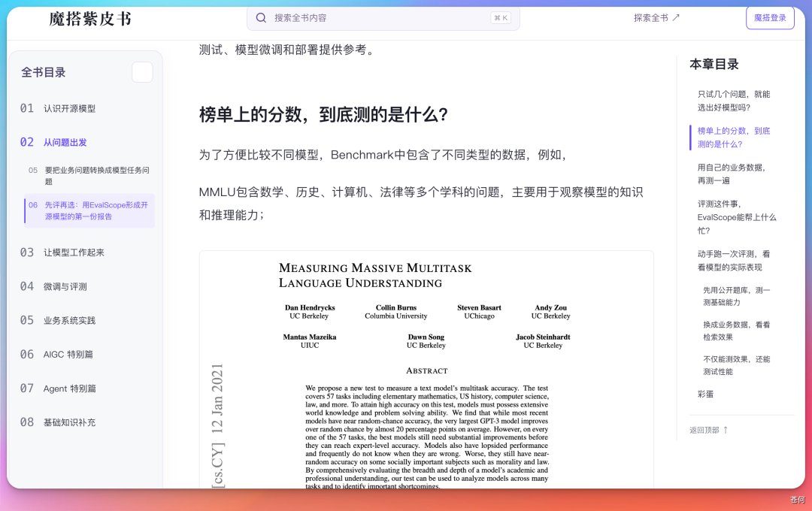Open chapter 01 认识开源模型
This screenshot has height=511, width=812.
(58, 108)
